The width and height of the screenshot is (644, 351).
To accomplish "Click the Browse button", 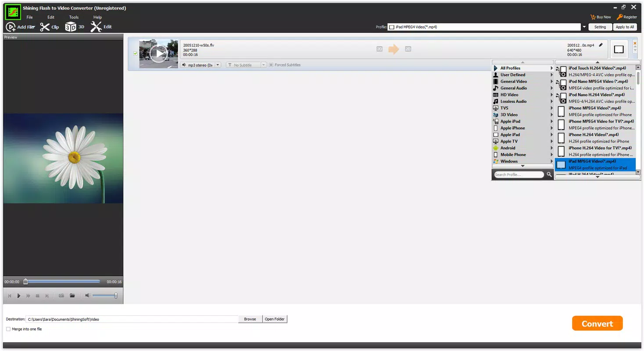I will point(250,319).
